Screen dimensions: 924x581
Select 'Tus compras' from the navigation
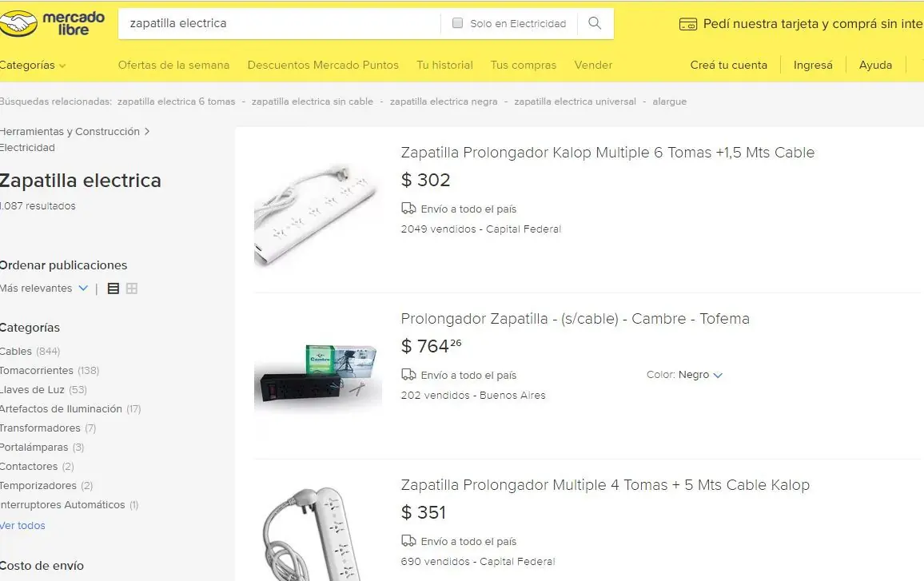pos(523,65)
